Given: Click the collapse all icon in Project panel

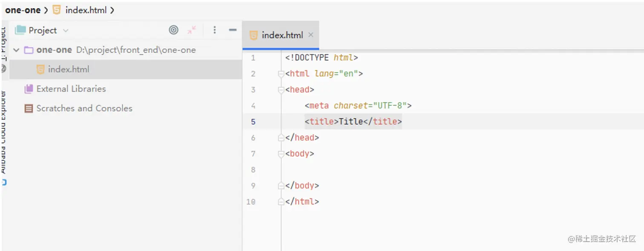Looking at the screenshot, I should click(192, 30).
